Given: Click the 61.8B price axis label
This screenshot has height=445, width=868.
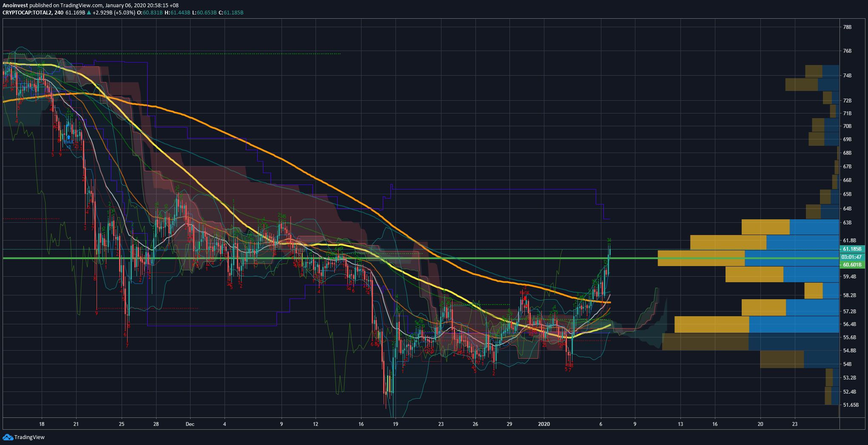Looking at the screenshot, I should coord(849,241).
